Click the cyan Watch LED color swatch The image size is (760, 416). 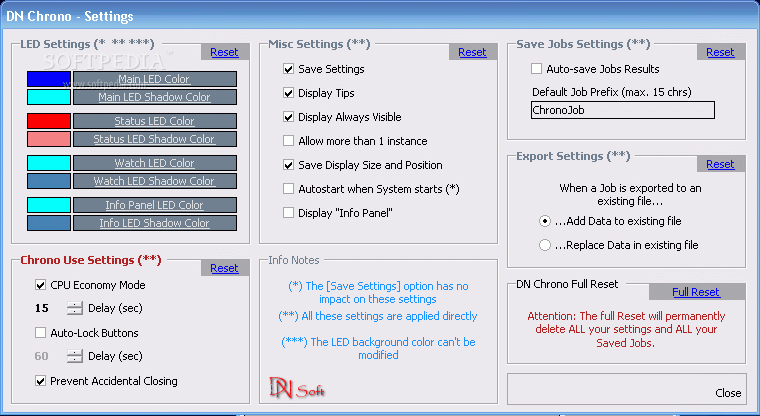point(49,163)
